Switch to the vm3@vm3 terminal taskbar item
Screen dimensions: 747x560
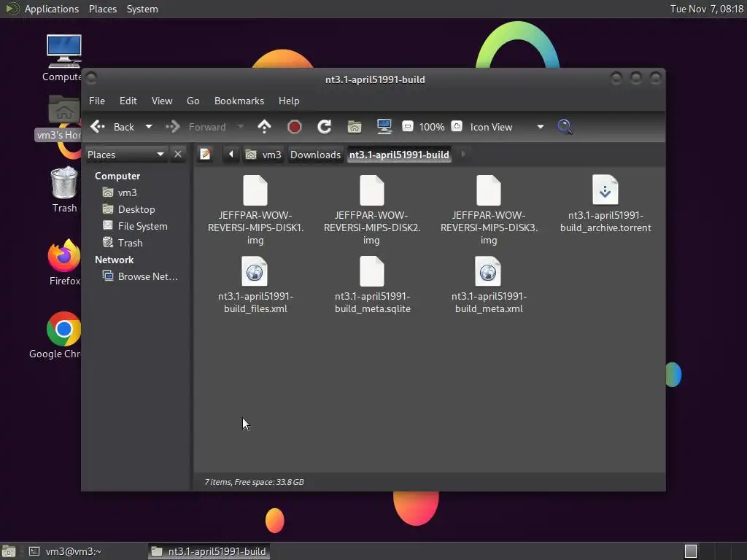66,551
